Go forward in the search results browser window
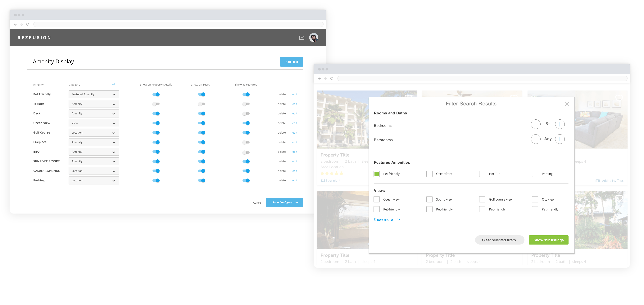This screenshot has height=305, width=644. click(x=325, y=78)
